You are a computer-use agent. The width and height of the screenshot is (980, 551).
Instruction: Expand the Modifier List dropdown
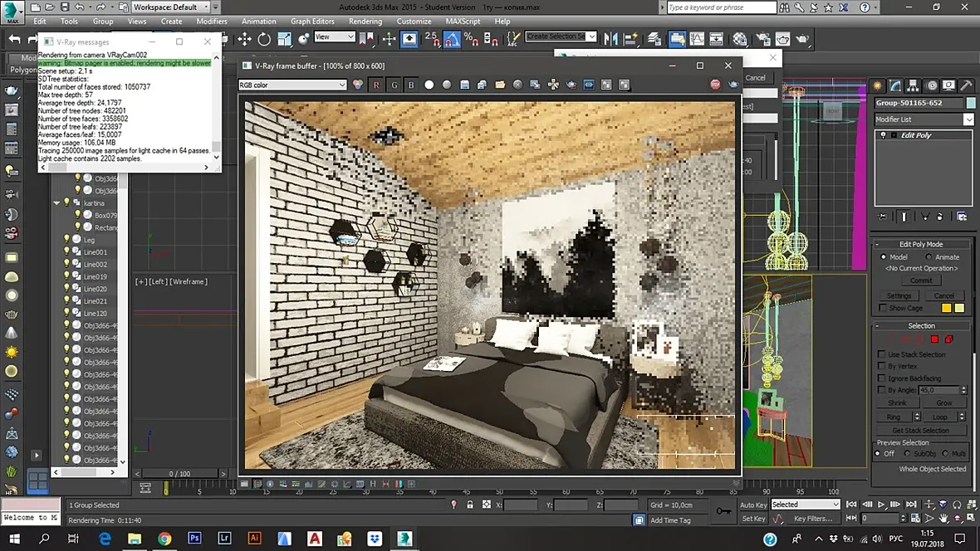968,119
